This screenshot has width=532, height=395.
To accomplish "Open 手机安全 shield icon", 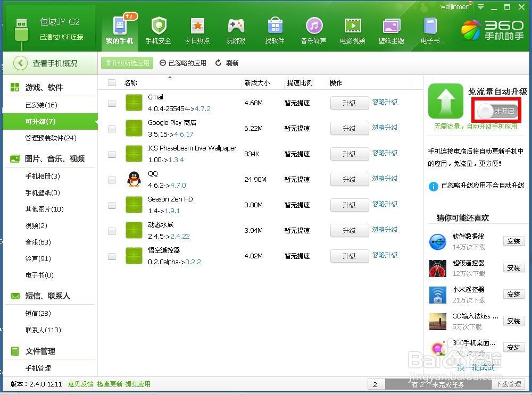I will [x=159, y=26].
